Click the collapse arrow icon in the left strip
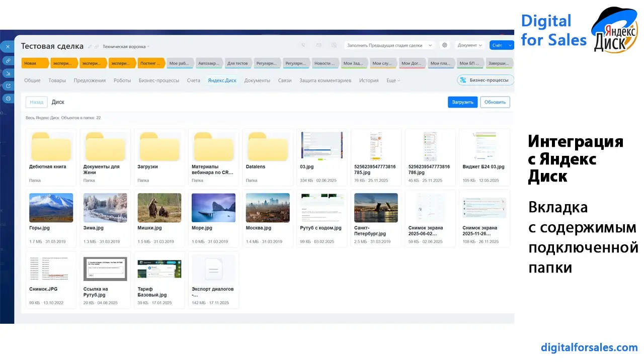 click(8, 73)
